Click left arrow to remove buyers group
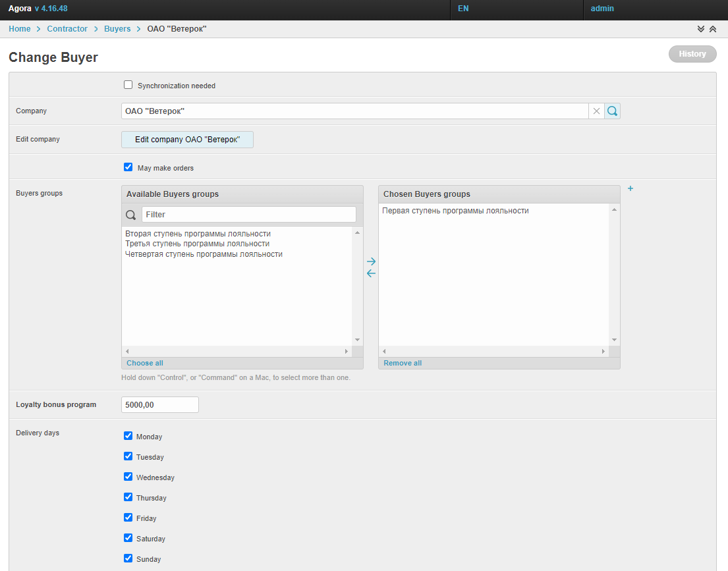728x571 pixels. (x=371, y=273)
